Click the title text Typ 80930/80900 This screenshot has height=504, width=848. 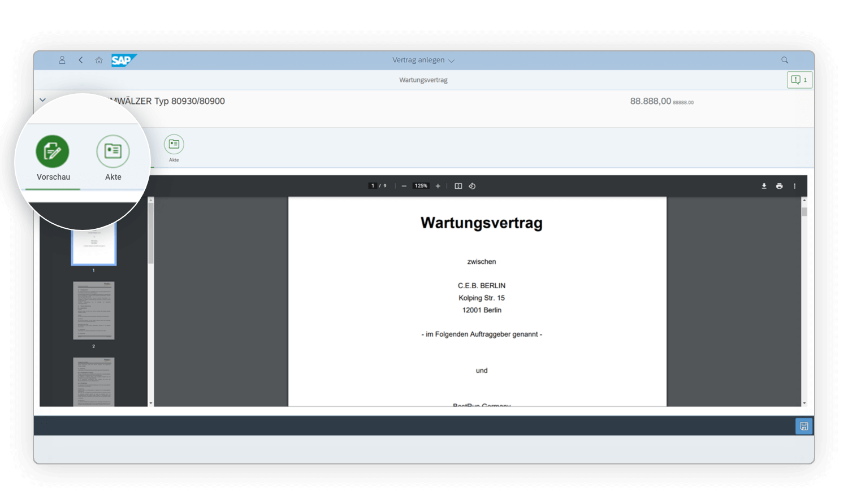pos(189,101)
